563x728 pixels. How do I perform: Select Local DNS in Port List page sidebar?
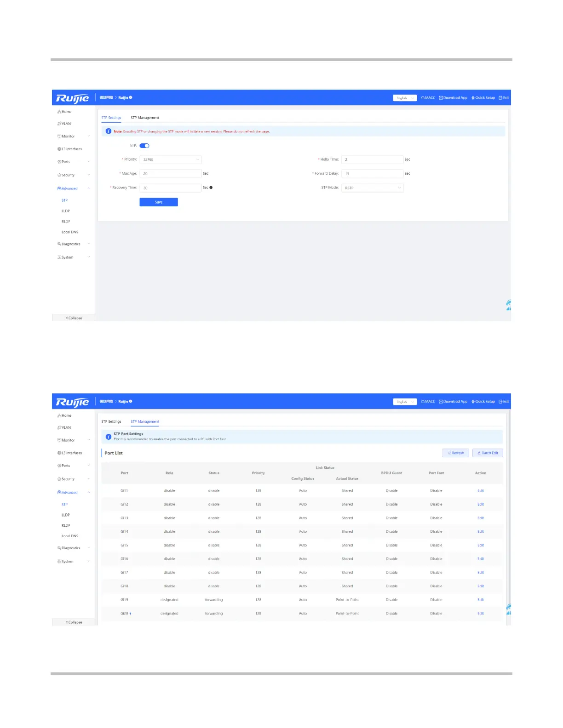click(70, 536)
